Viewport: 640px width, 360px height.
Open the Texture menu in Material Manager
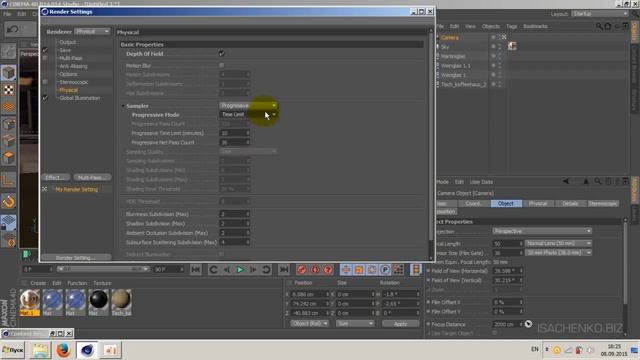102,283
